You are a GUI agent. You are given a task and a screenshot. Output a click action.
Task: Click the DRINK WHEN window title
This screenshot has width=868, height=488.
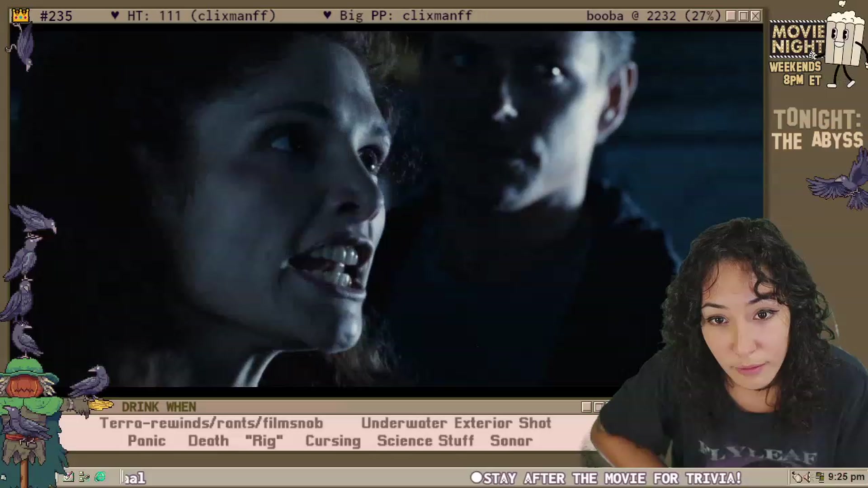(x=159, y=407)
